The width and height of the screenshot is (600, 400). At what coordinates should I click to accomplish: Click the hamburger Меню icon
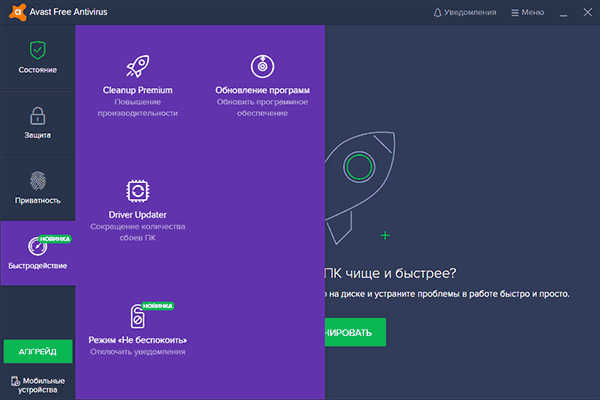515,13
